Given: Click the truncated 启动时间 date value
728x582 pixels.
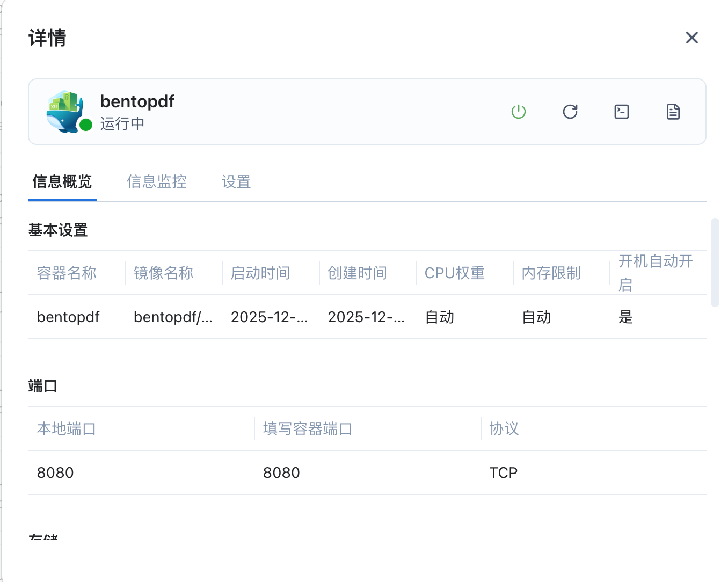Looking at the screenshot, I should pyautogui.click(x=269, y=317).
